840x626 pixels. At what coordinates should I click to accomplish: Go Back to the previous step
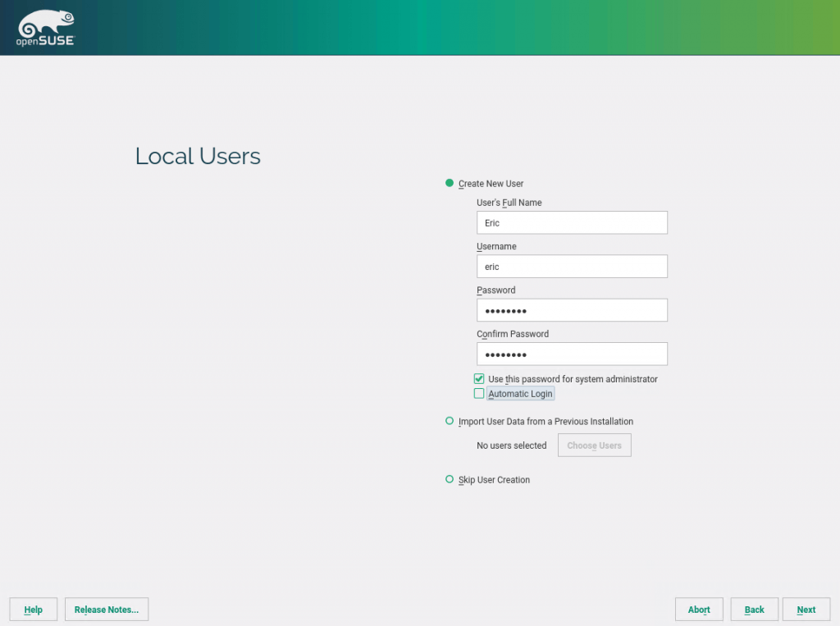[754, 609]
